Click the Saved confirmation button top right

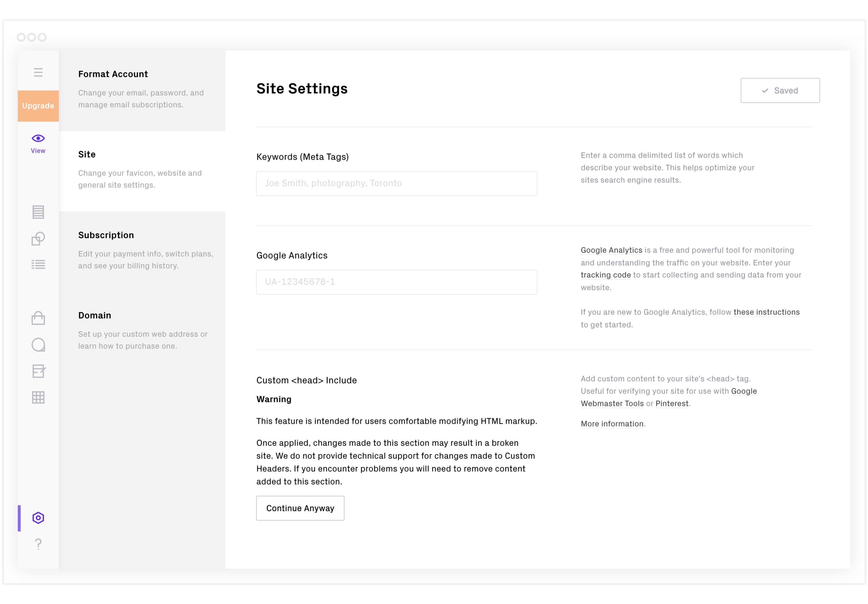point(780,90)
